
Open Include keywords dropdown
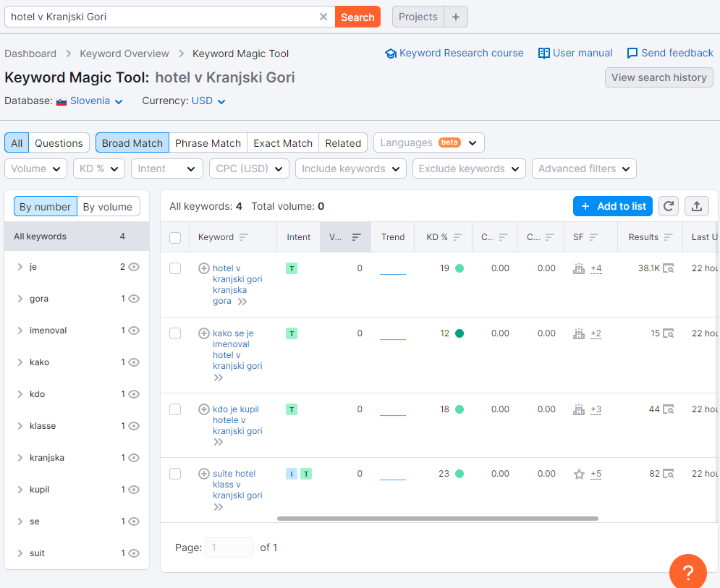tap(351, 169)
